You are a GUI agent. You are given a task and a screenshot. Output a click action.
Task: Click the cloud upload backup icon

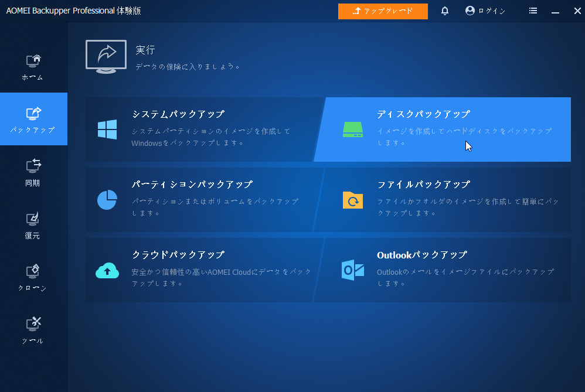[x=107, y=270]
